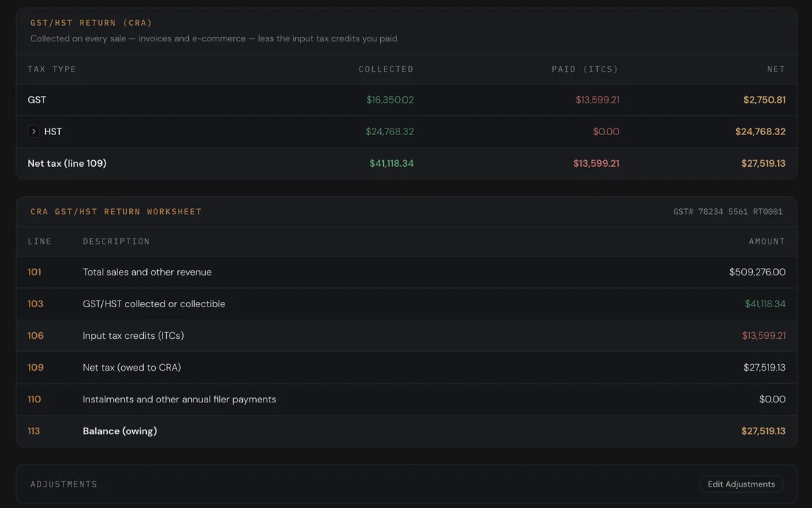This screenshot has height=508, width=812.
Task: Click line 113 Balance (owing) row
Action: [407, 431]
